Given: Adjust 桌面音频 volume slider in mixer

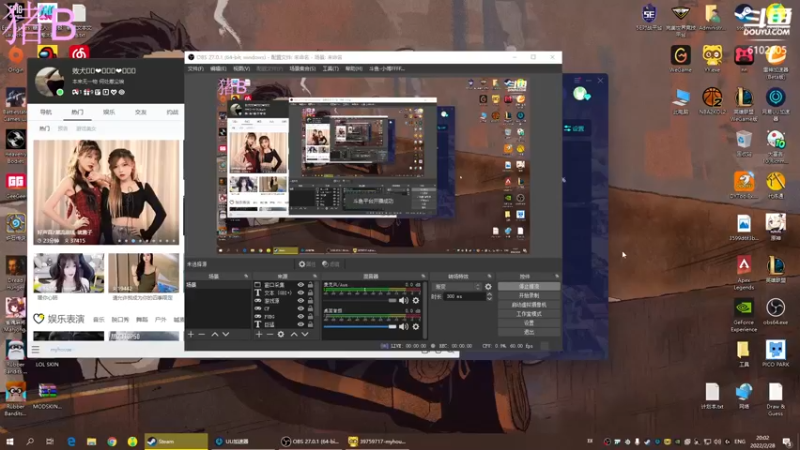Looking at the screenshot, I should pos(360,327).
